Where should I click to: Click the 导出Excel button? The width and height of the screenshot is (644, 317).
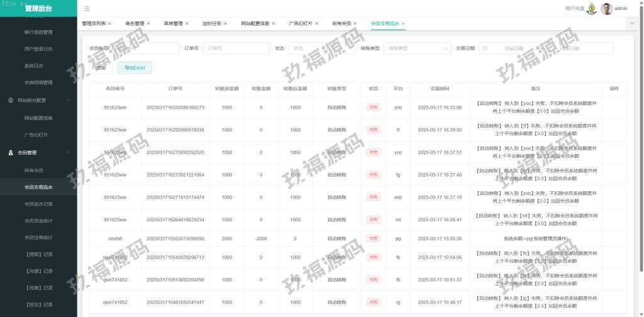coord(134,67)
